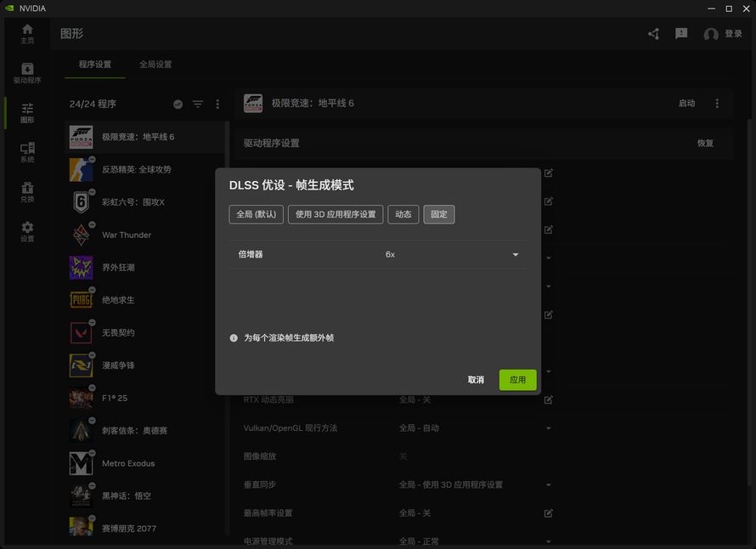Select 无畏契约 Valorant game icon
Viewport: 756px width, 549px height.
pos(81,333)
